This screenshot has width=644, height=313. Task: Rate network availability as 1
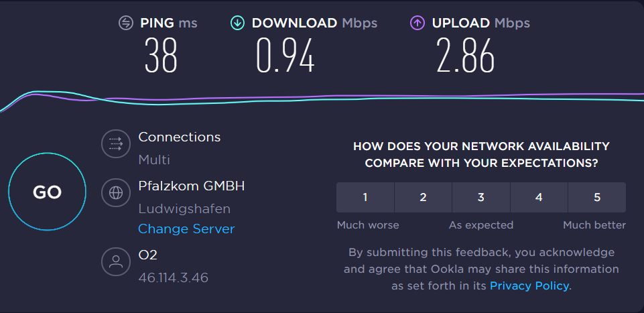point(365,198)
